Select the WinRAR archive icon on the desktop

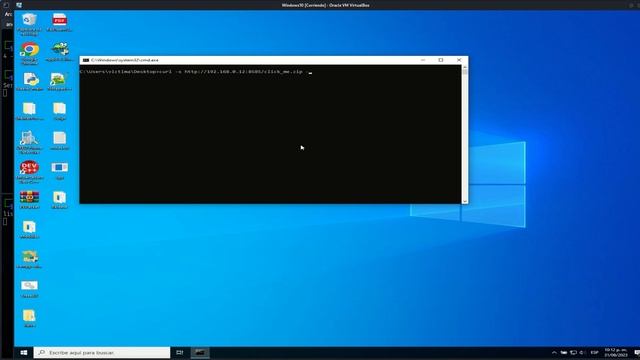[x=29, y=200]
